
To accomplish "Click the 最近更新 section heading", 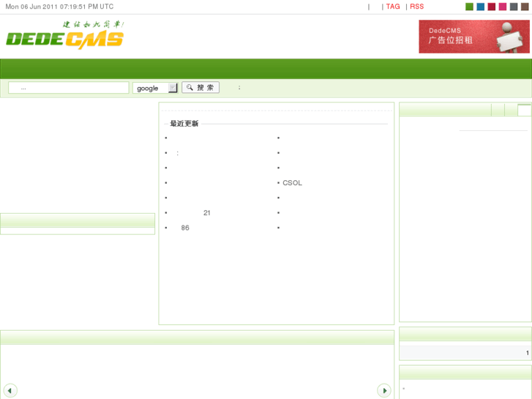I will [184, 124].
